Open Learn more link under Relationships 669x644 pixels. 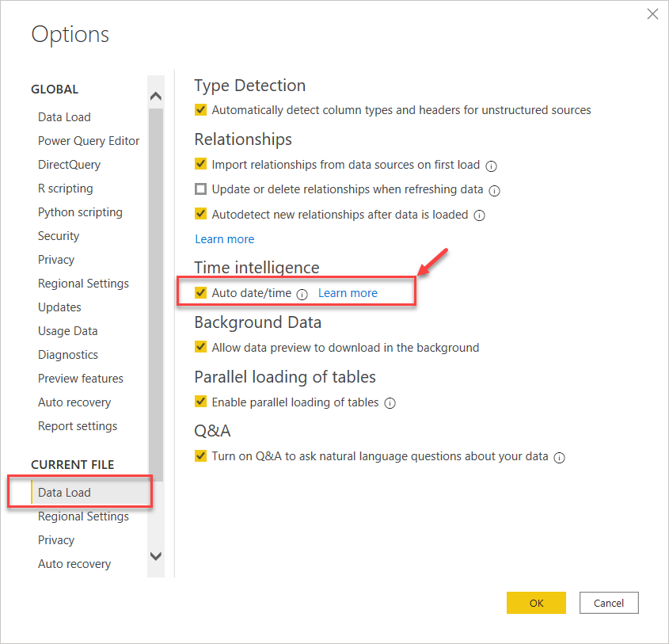[x=225, y=238]
